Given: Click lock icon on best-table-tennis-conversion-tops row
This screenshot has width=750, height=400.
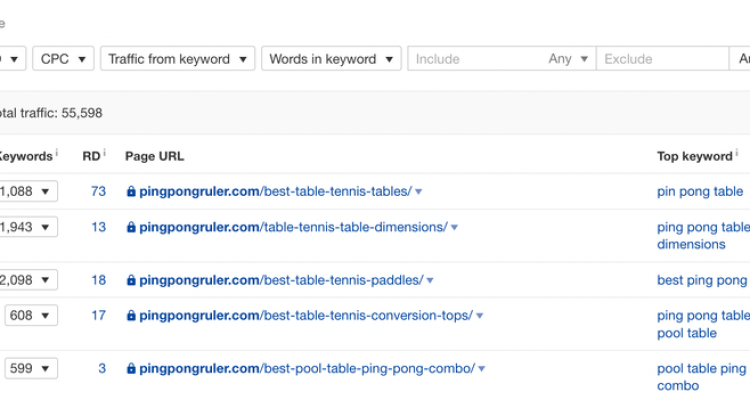Looking at the screenshot, I should pos(131,315).
